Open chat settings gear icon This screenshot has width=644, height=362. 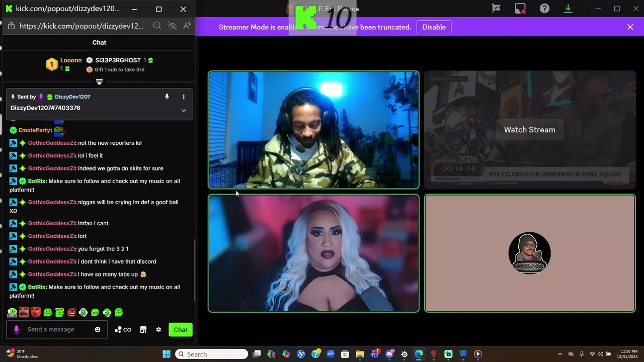click(x=158, y=330)
